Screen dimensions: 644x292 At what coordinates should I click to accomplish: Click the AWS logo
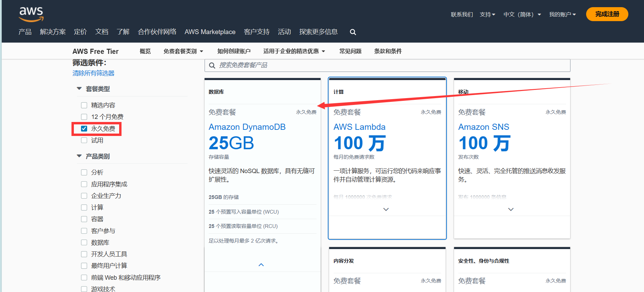tap(31, 15)
